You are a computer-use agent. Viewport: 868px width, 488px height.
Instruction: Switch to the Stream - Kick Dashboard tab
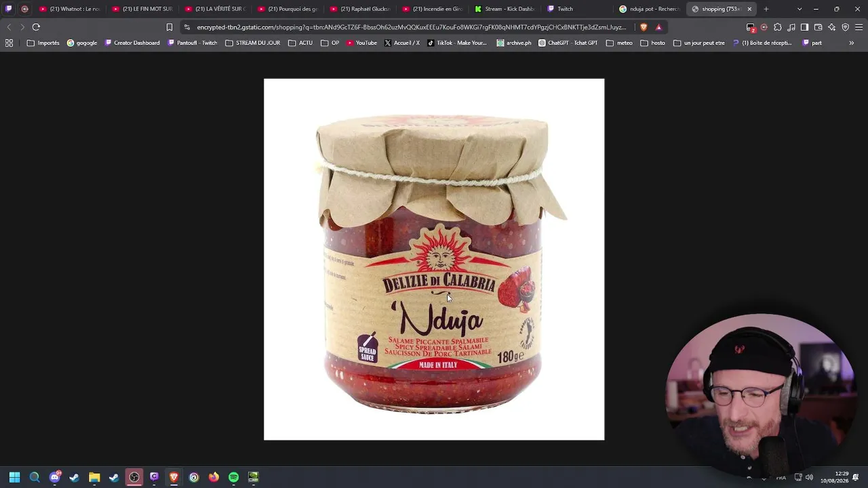pos(505,9)
